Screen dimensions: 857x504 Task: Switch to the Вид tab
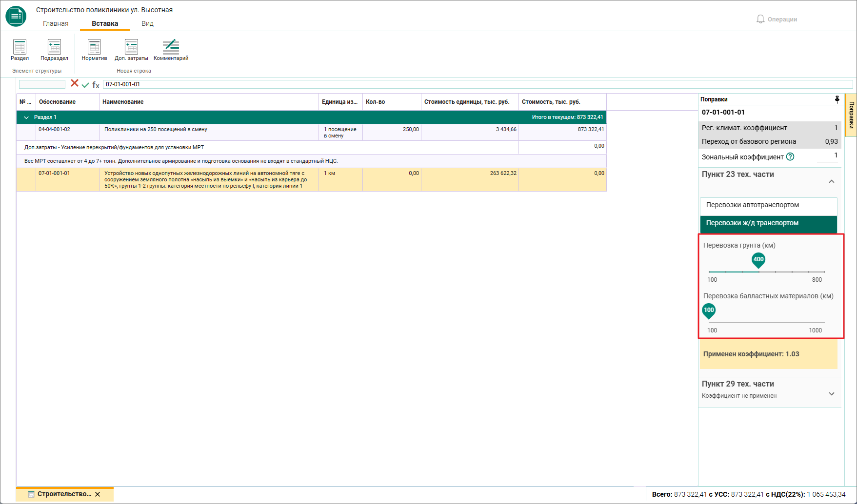coord(148,23)
